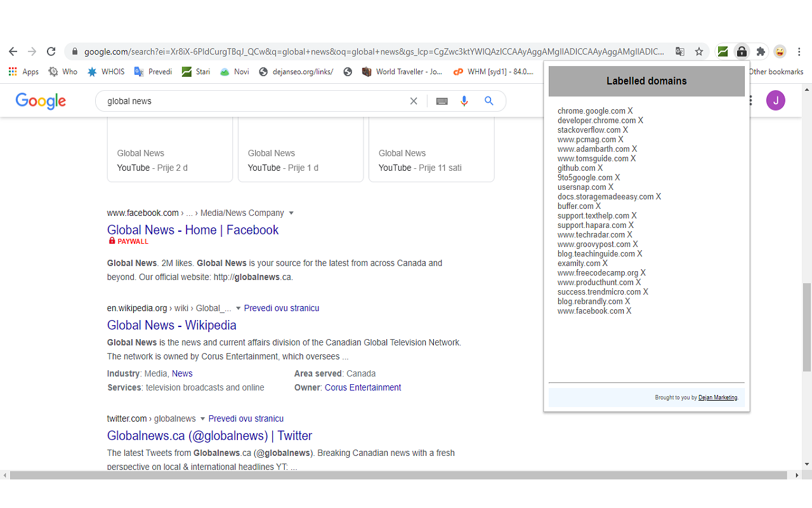Image resolution: width=812 pixels, height=508 pixels.
Task: Remove www.producthunt.com using its X
Action: [x=638, y=283]
